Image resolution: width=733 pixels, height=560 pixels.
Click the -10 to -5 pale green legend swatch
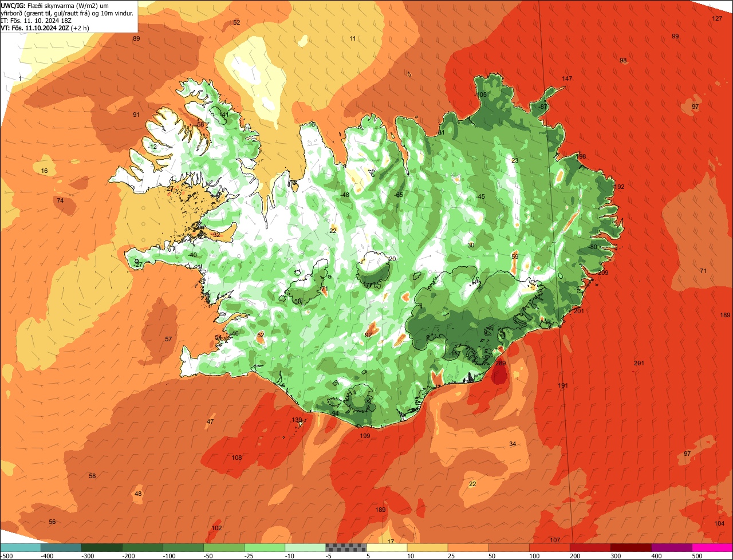(x=305, y=547)
